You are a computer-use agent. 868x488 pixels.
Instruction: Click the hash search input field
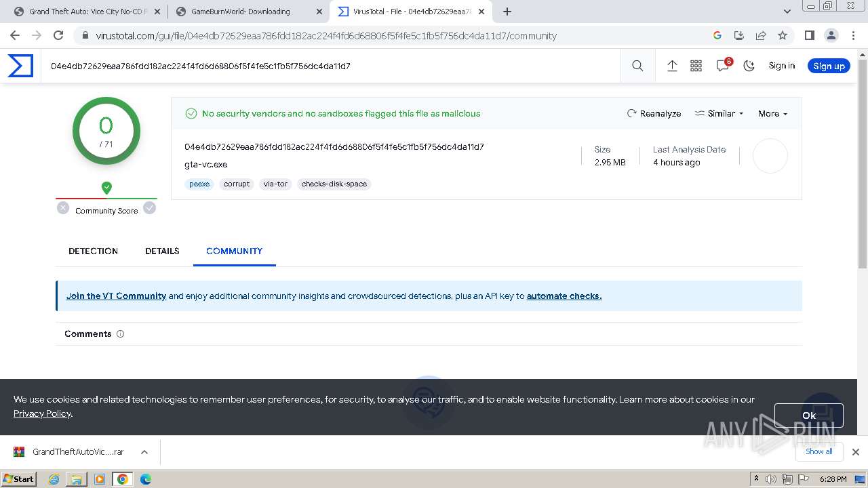(x=330, y=66)
